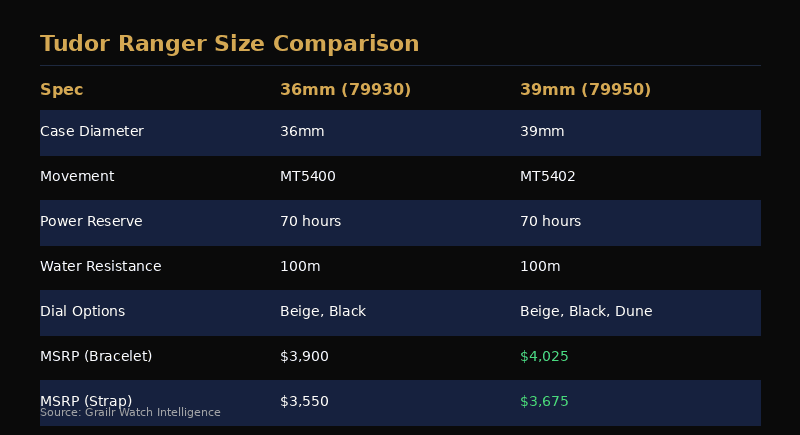Click the Movement row label
The height and width of the screenshot is (435, 800).
click(x=77, y=176)
